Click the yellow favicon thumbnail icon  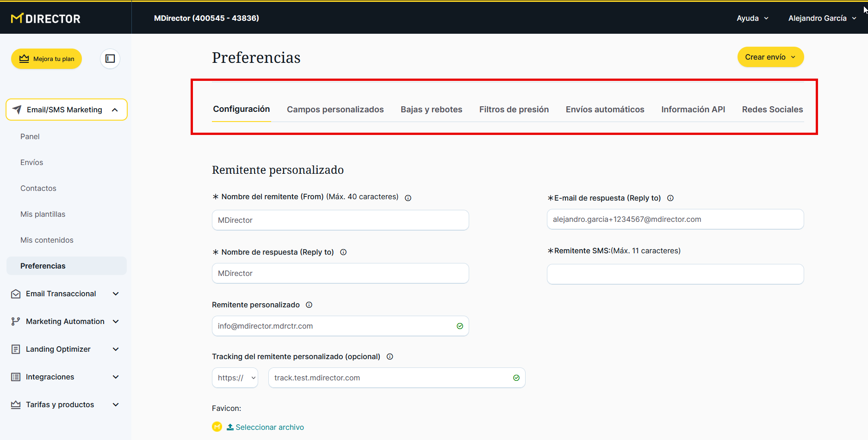tap(217, 427)
